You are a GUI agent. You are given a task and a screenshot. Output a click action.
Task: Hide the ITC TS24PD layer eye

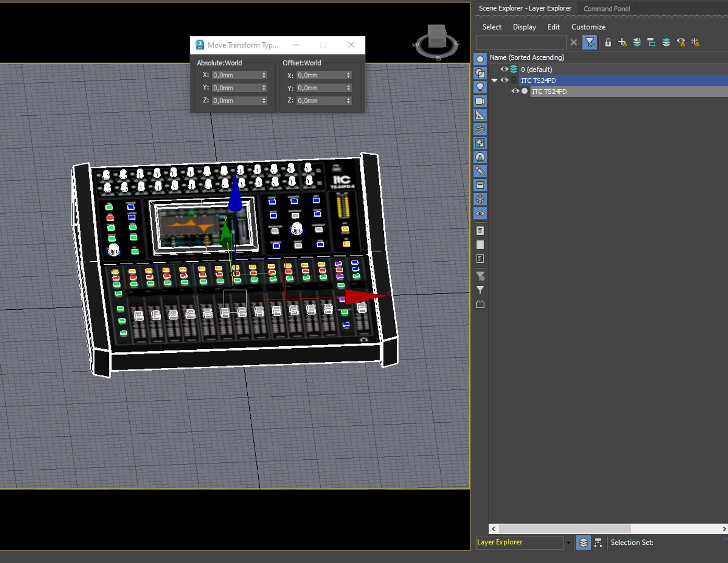coord(504,80)
